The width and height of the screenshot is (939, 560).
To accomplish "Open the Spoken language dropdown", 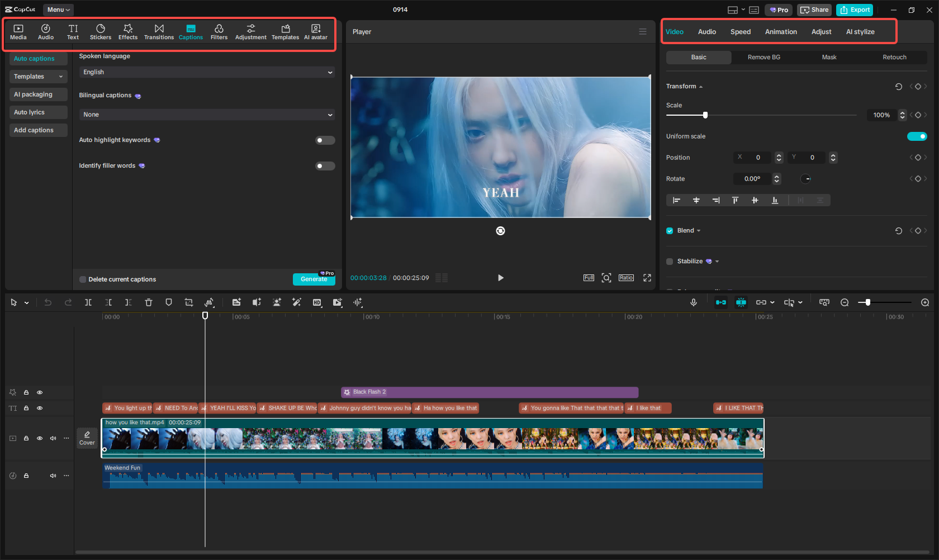I will pyautogui.click(x=207, y=72).
